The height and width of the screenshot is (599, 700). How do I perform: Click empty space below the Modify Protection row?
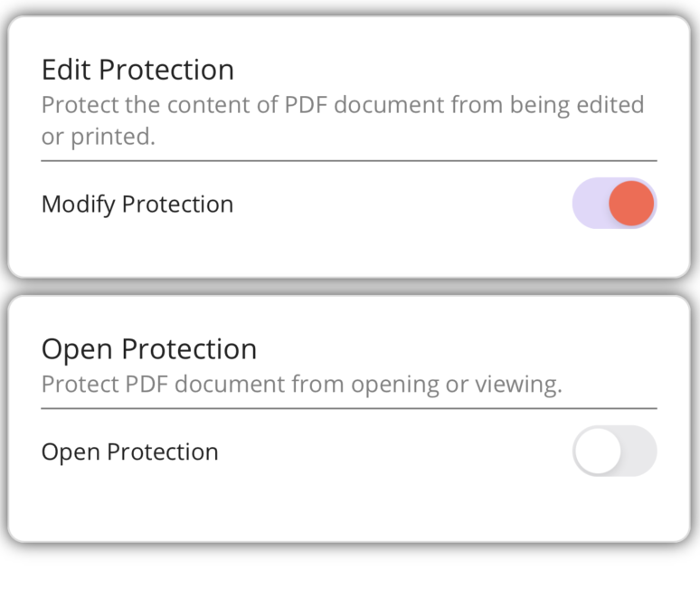pyautogui.click(x=349, y=252)
